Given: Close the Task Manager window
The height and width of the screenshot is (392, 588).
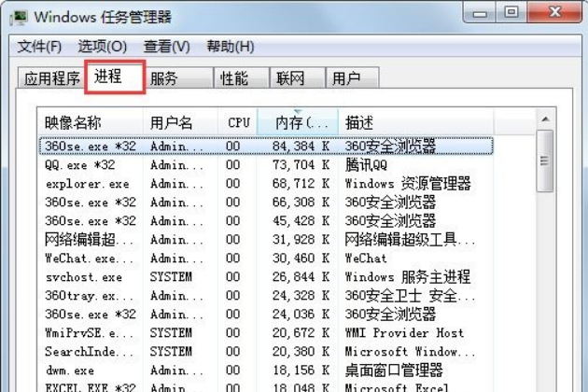Looking at the screenshot, I should [554, 12].
